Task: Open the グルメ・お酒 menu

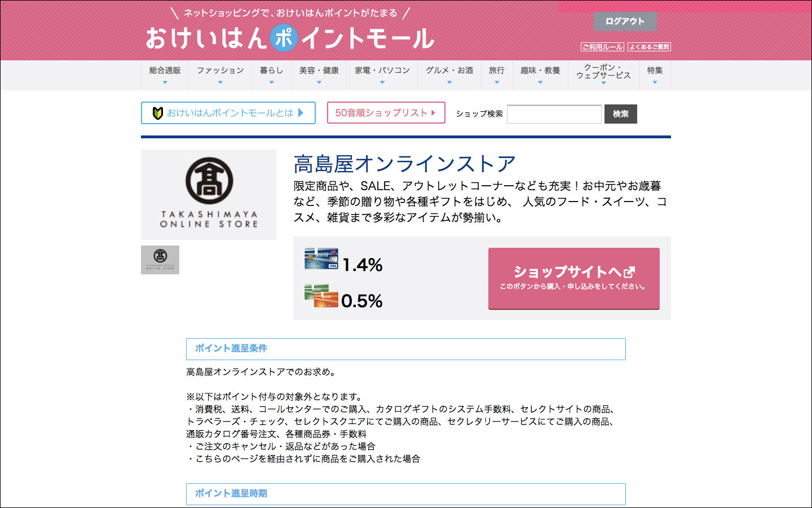Action: point(449,75)
